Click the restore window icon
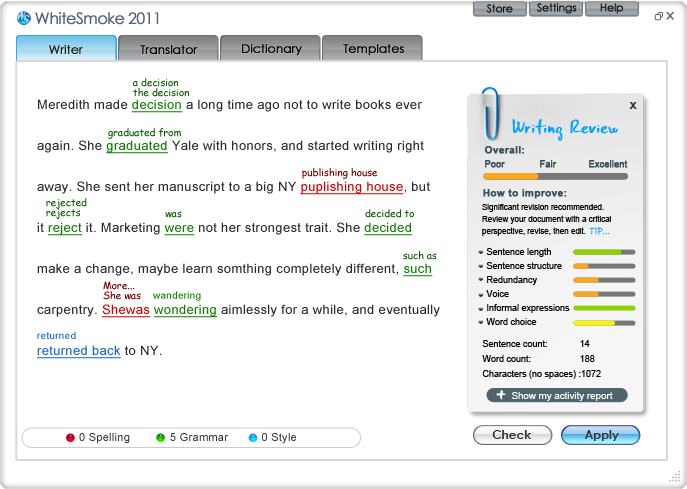This screenshot has height=489, width=687. (658, 16)
